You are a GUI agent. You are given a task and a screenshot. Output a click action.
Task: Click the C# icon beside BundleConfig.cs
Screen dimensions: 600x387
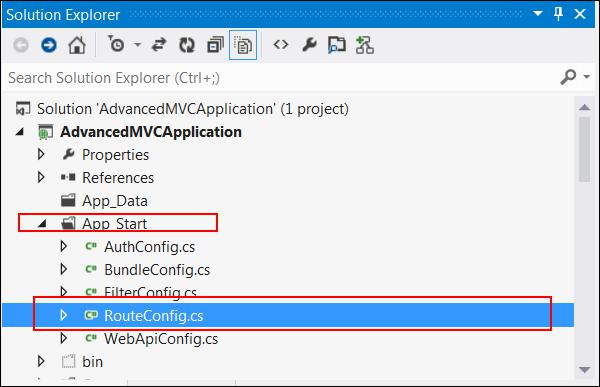[91, 269]
